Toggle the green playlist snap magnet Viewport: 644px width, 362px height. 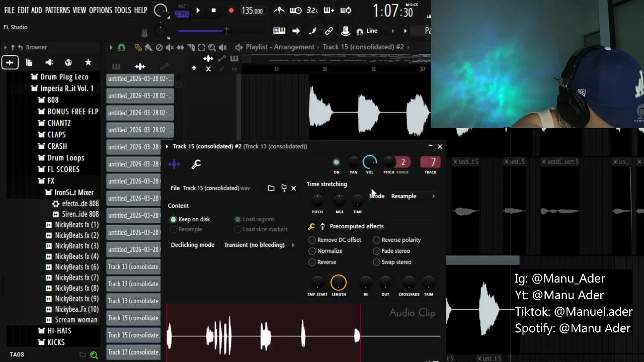pos(121,47)
